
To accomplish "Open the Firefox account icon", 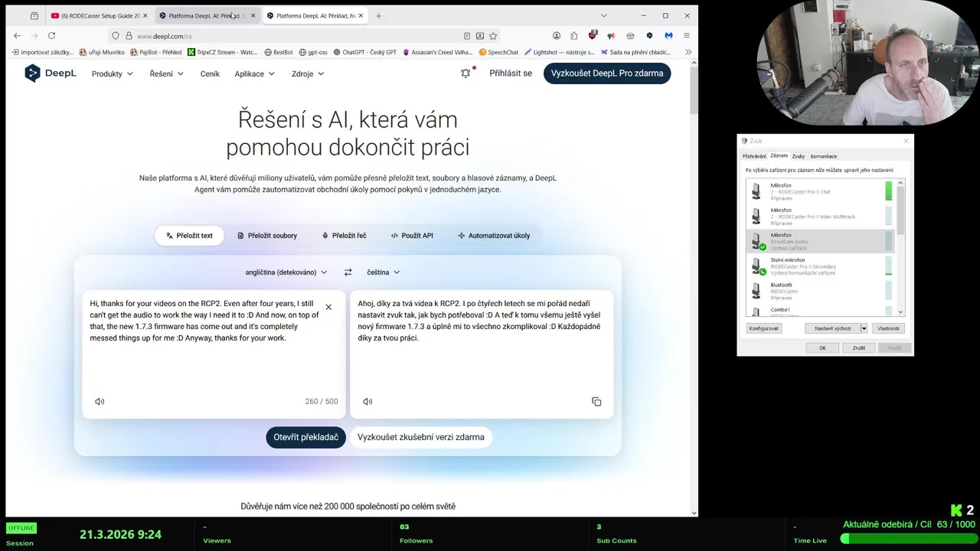I will tap(557, 36).
